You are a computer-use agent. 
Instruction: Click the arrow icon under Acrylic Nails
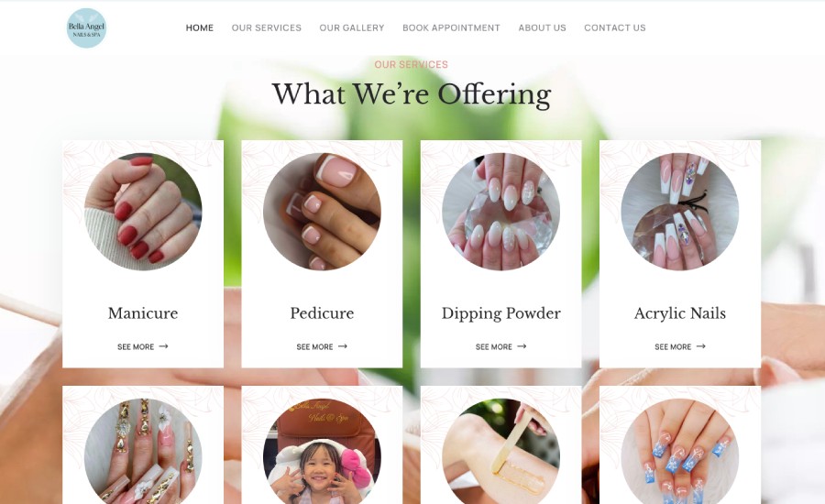coord(701,346)
